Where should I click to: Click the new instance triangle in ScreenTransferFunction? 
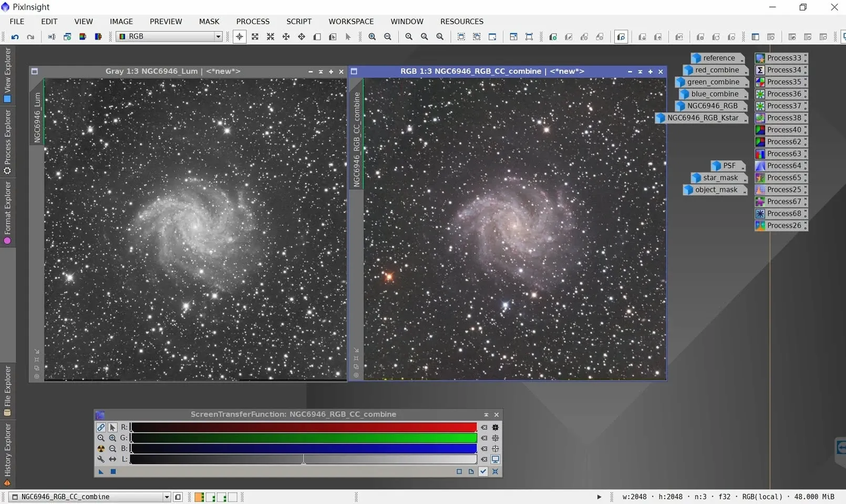[x=101, y=471]
